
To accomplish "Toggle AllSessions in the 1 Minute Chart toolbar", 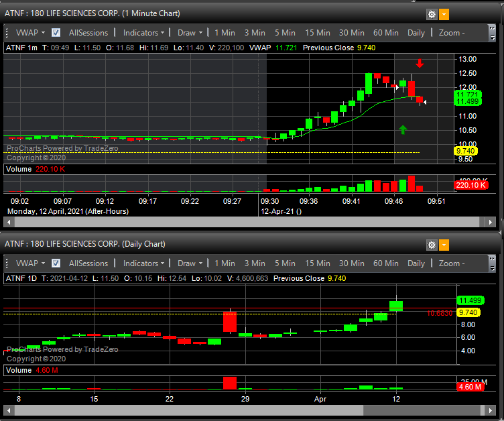I will click(88, 32).
